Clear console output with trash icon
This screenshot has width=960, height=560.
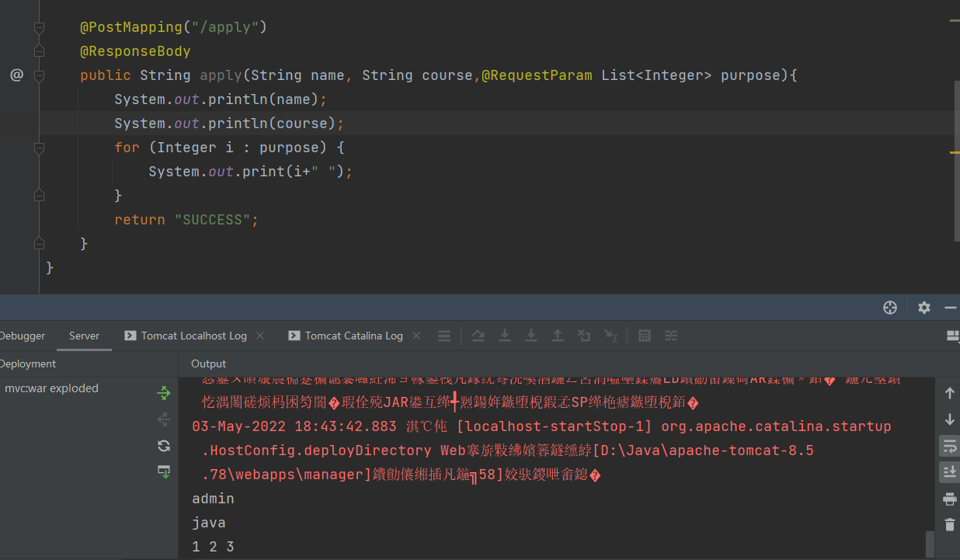click(949, 524)
